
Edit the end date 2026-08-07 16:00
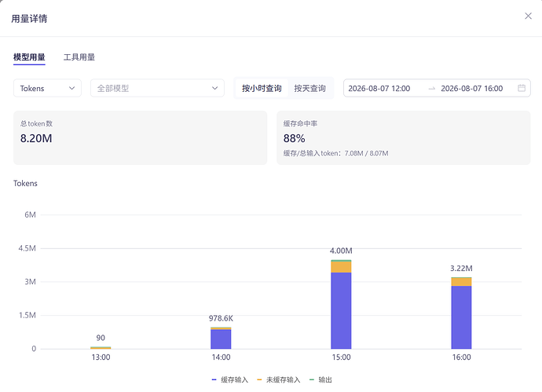click(472, 89)
